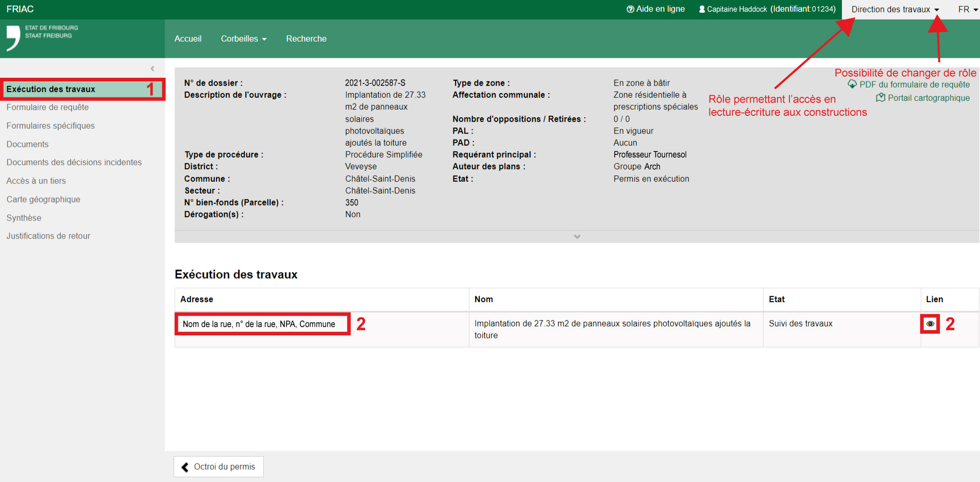Open the Aide en ligne help link
Image resolution: width=980 pixels, height=482 pixels.
coord(655,9)
